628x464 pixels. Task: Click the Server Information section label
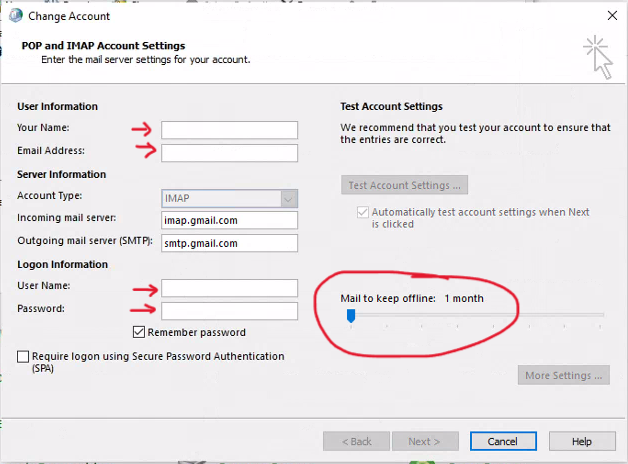pos(62,175)
